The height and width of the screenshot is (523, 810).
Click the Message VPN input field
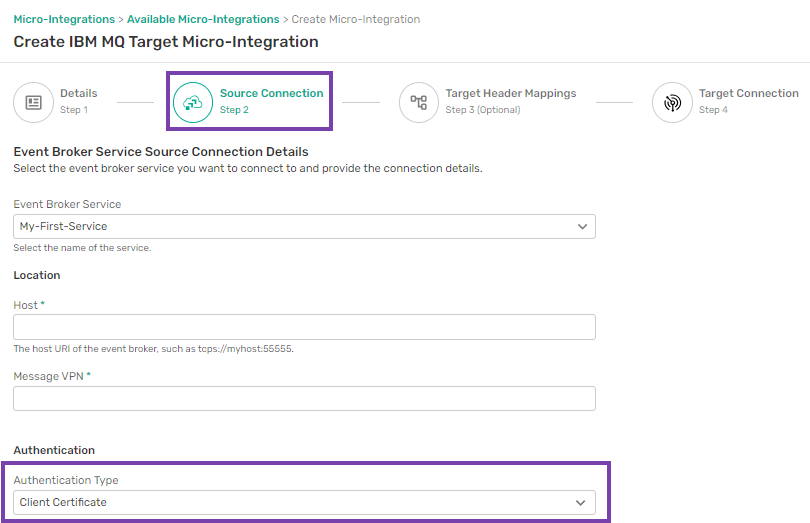[x=304, y=398]
